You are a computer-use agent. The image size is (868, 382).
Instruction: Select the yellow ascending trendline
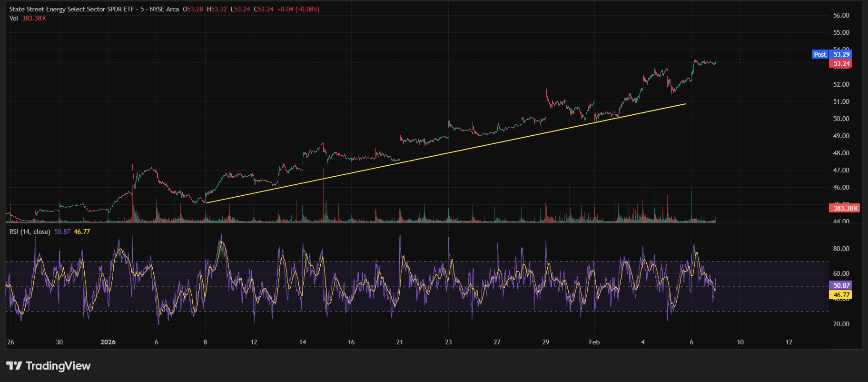pos(445,153)
